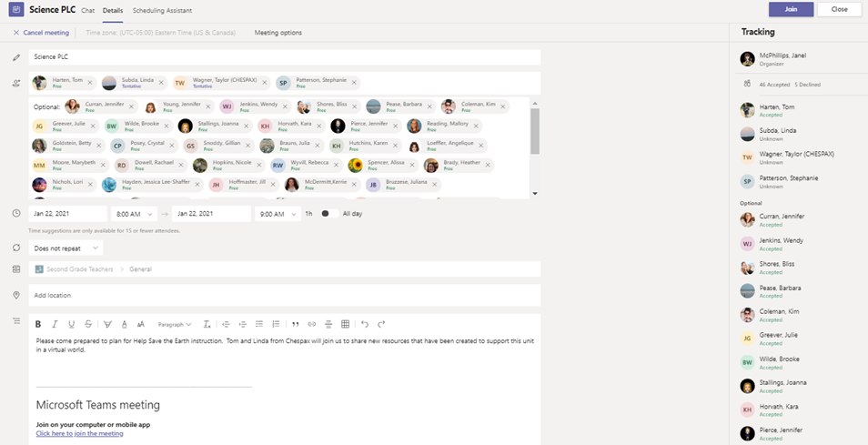
Task: Undo the last edit
Action: tap(364, 324)
